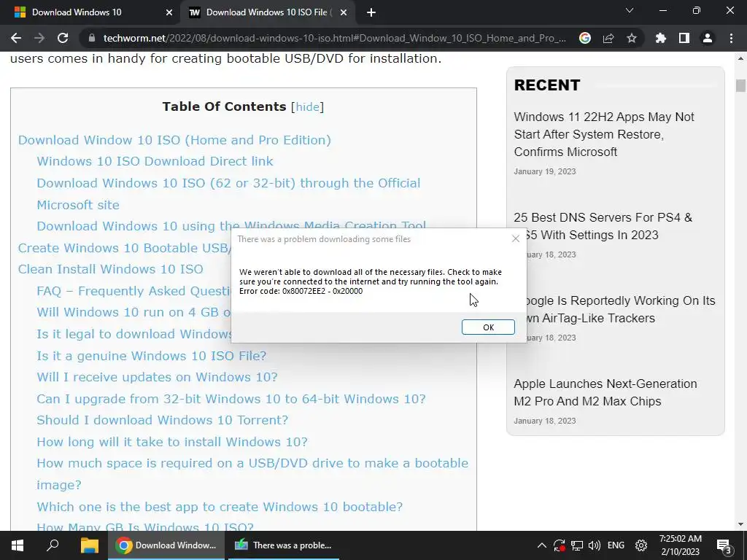Open the share page icon
The image size is (747, 560).
pos(608,38)
